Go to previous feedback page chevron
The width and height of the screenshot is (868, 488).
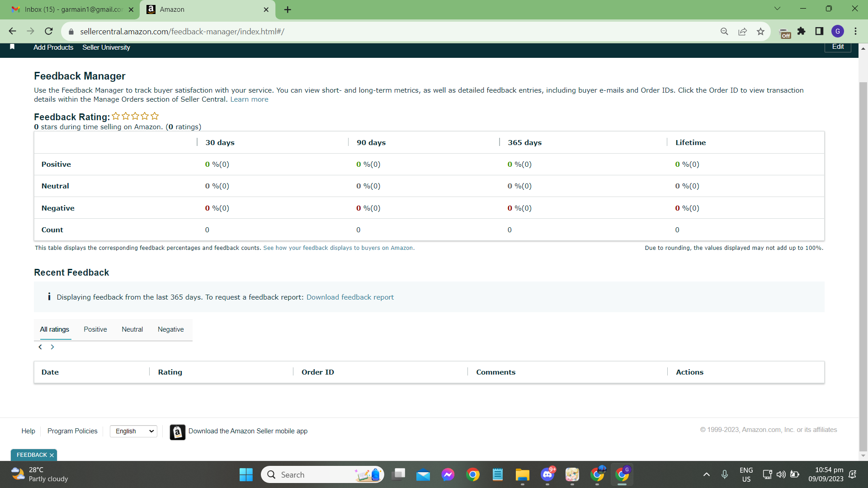pos(40,347)
